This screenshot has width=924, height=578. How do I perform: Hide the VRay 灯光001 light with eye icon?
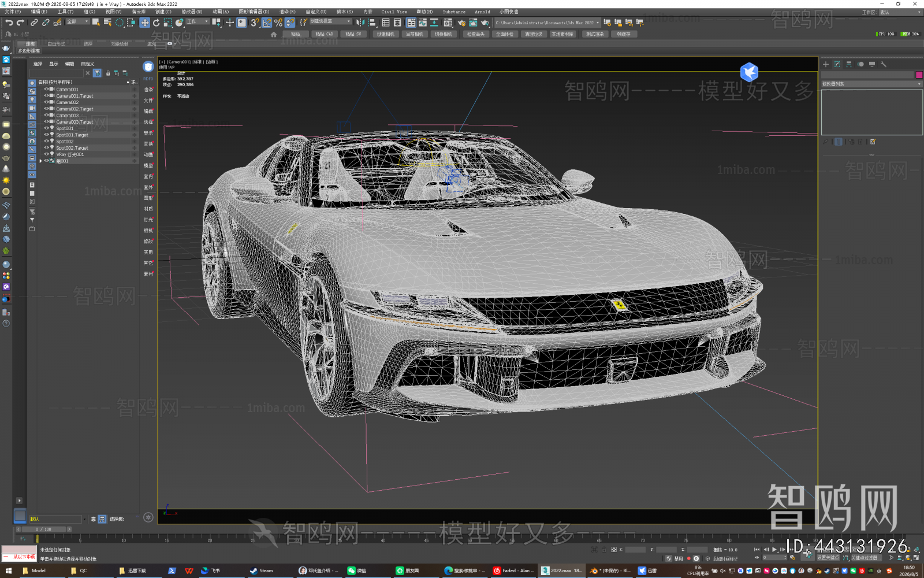tap(46, 154)
